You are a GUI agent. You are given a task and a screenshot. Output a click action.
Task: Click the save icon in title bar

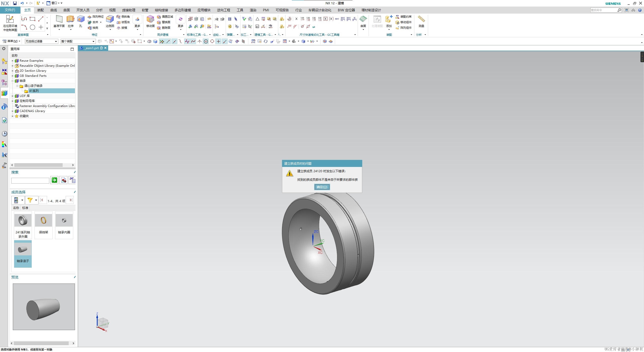pos(15,3)
